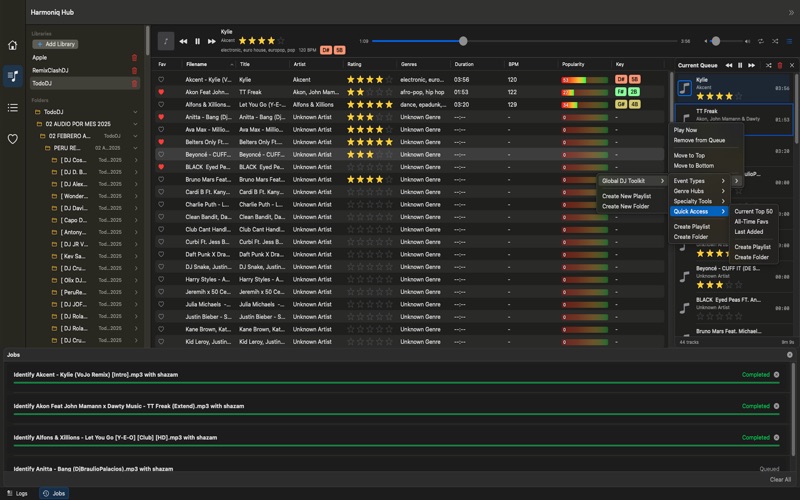Click Create New Playlist
The height and width of the screenshot is (500, 800).
tap(627, 196)
